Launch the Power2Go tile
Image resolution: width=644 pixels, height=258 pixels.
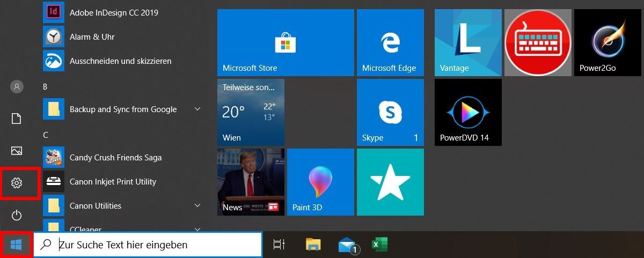pos(608,42)
